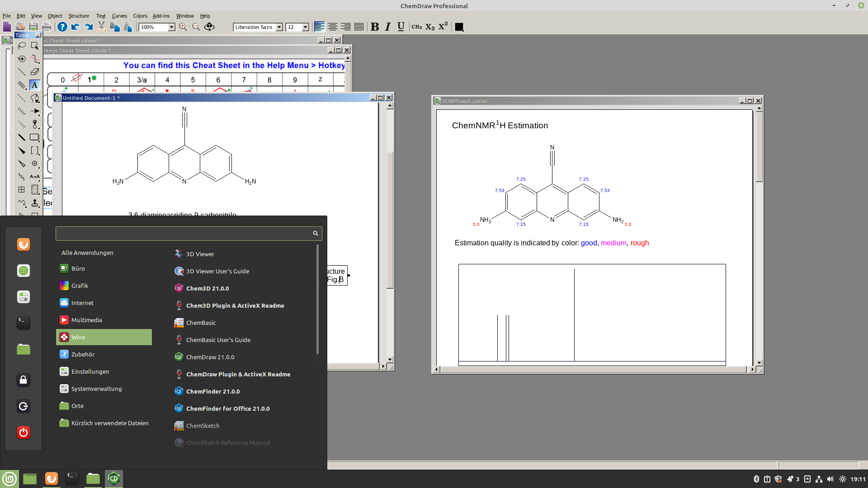868x488 pixels.
Task: Select the Bold Bond tool
Action: (22, 137)
